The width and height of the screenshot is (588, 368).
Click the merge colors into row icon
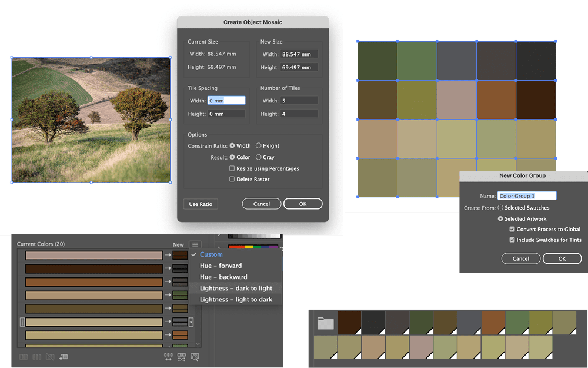[24, 357]
